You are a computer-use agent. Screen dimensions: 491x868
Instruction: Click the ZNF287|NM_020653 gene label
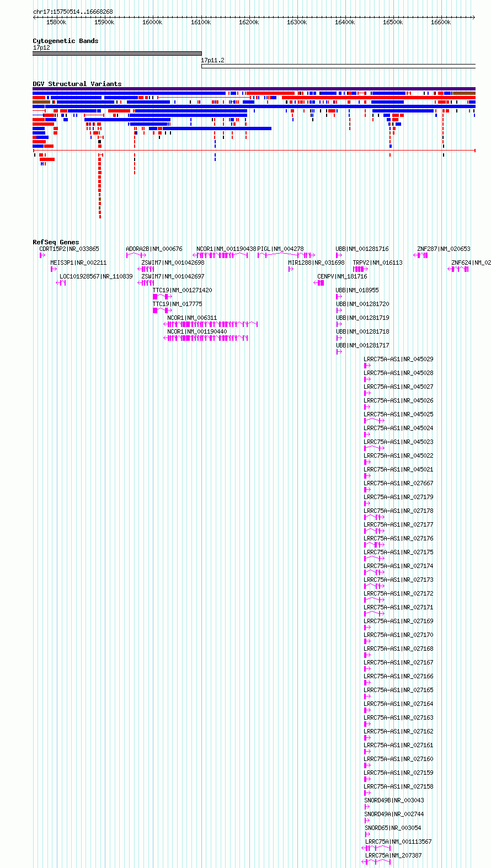point(444,249)
